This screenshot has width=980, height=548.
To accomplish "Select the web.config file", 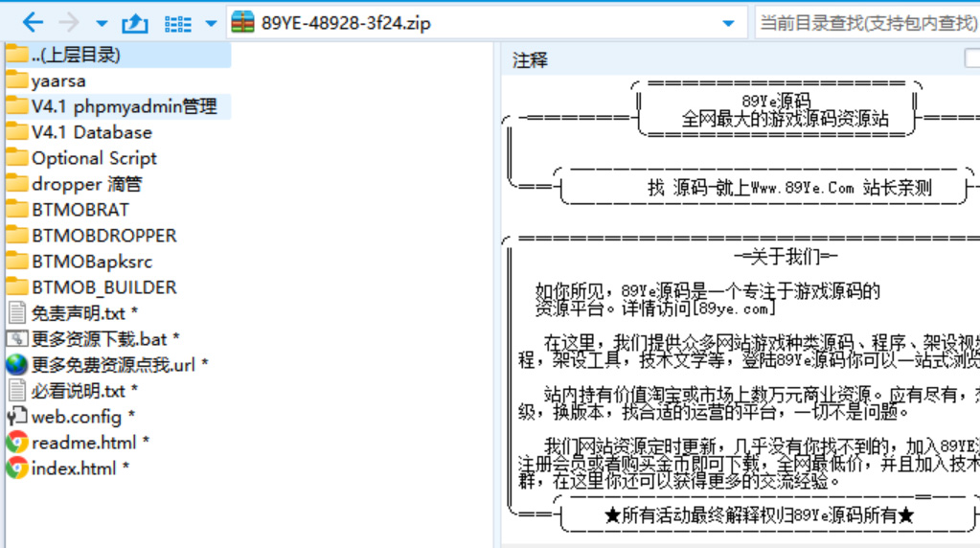I will pos(76,417).
